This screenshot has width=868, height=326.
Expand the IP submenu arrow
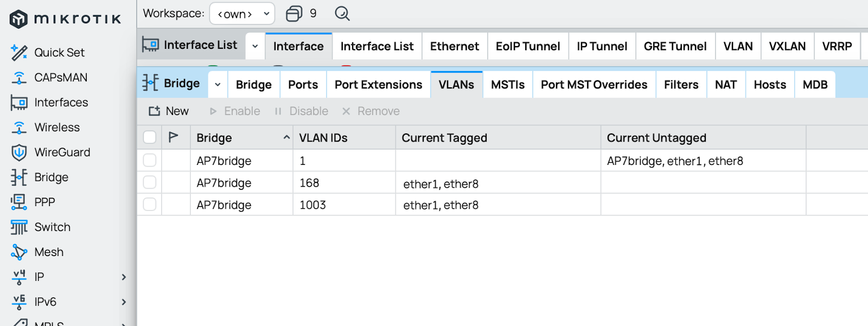pos(124,277)
